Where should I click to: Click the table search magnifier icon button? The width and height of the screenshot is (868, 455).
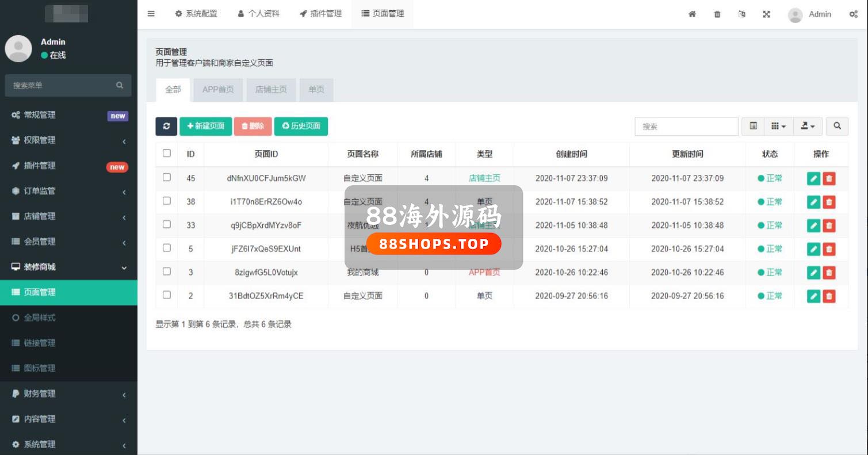tap(837, 126)
